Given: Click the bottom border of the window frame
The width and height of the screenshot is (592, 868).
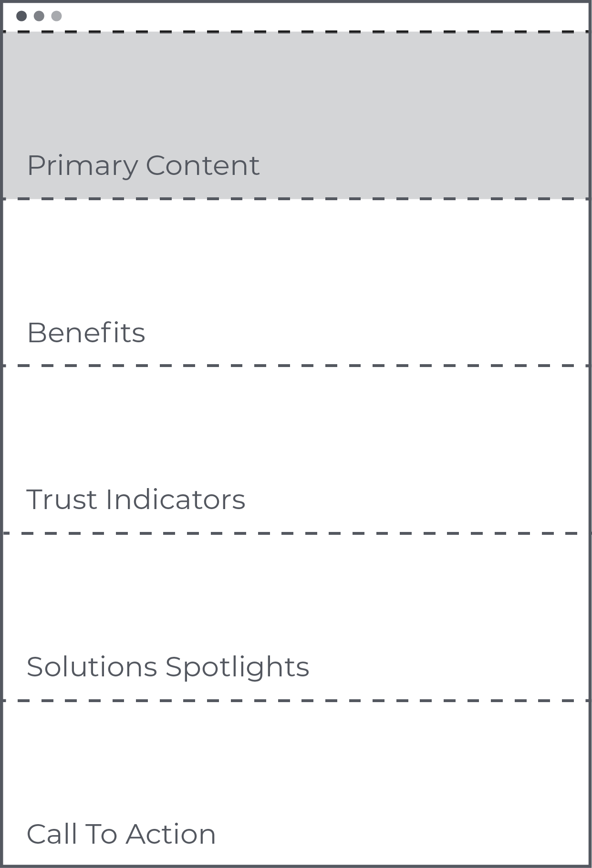Looking at the screenshot, I should [x=296, y=866].
